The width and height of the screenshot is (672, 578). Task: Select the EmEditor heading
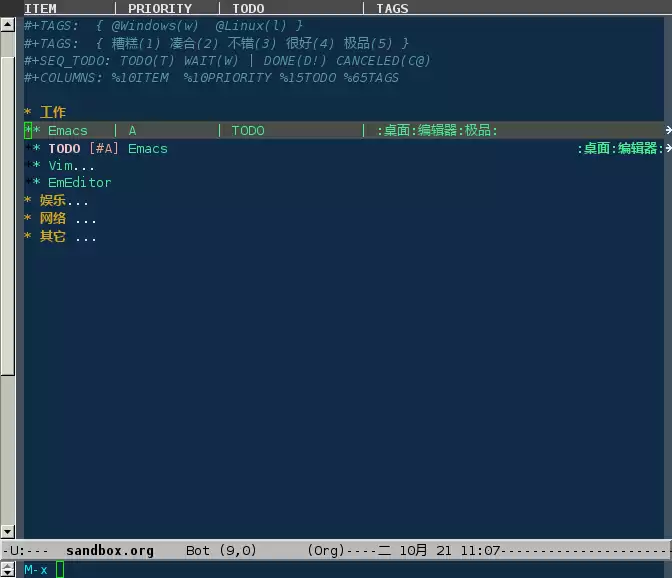pos(79,183)
